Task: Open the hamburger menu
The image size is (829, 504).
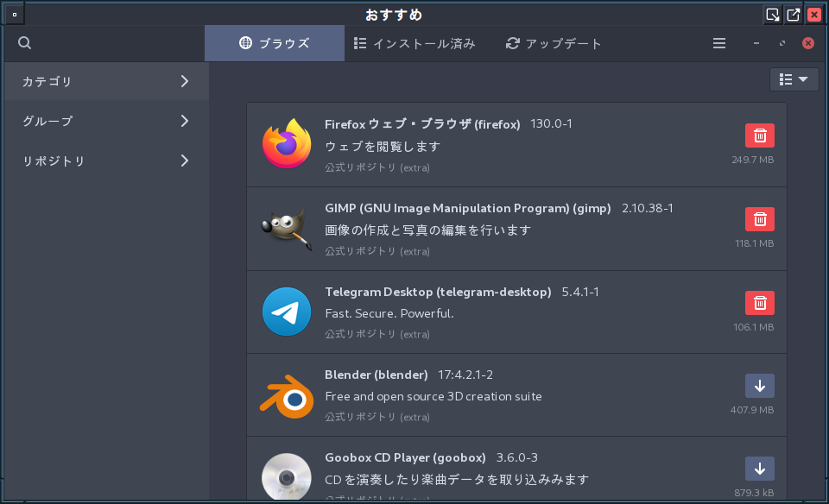Action: [719, 43]
